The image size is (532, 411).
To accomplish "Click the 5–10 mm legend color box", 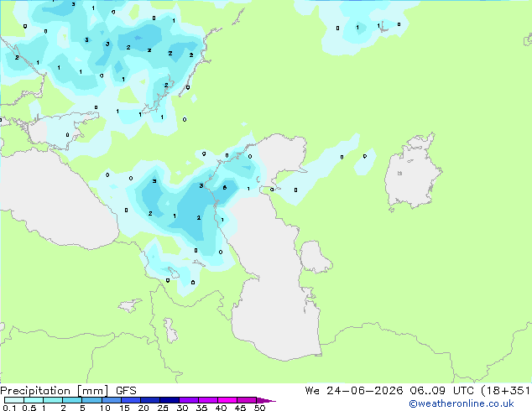I will [91, 400].
